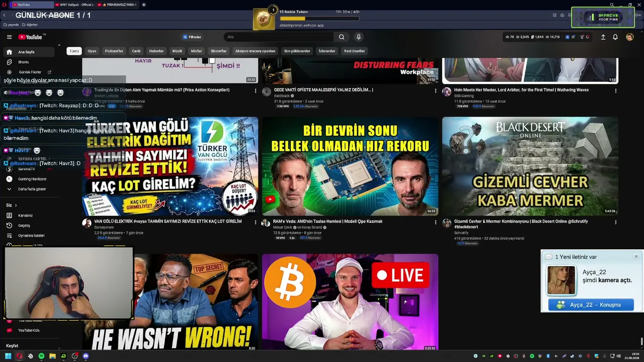The height and width of the screenshot is (362, 644).
Task: Open File Explorer from the taskbar
Action: (x=52, y=356)
